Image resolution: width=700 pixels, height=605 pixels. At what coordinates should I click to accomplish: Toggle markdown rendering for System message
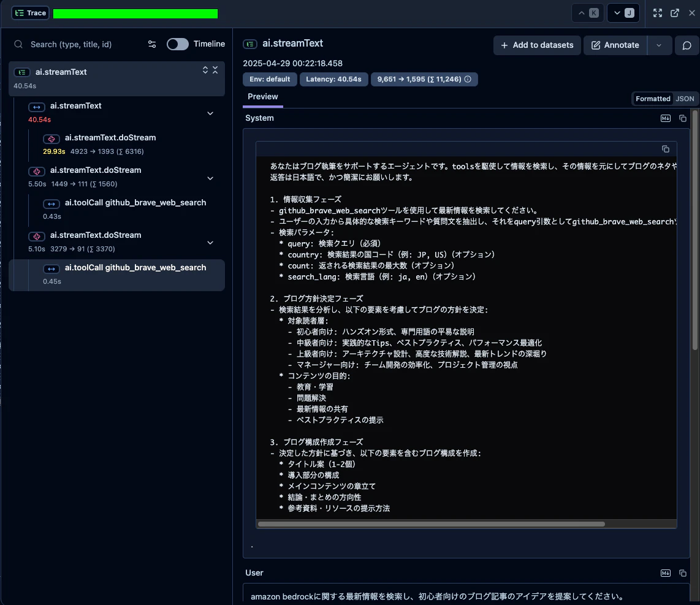click(x=666, y=118)
